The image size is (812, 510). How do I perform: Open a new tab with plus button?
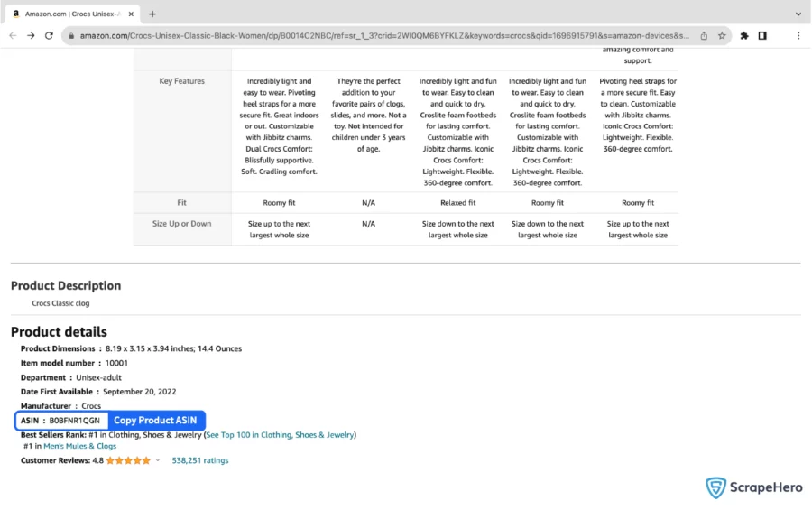tap(152, 14)
